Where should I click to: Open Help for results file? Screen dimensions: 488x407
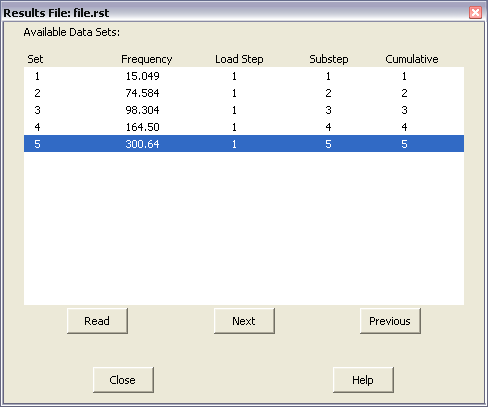(x=363, y=380)
